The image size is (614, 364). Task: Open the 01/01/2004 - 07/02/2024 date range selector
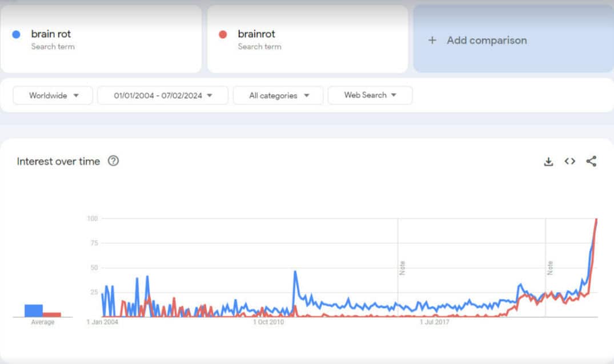coord(163,95)
